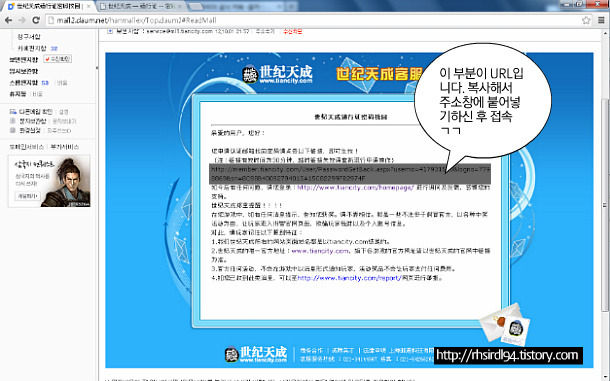Switch to the first Daum mail tab
Image resolution: width=610 pixels, height=381 pixels.
tap(49, 6)
